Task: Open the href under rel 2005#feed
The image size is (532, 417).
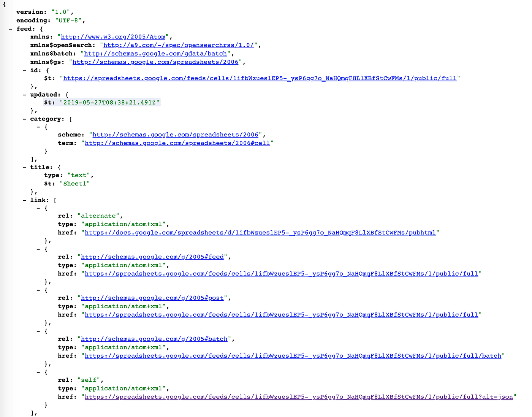Action: pyautogui.click(x=282, y=274)
